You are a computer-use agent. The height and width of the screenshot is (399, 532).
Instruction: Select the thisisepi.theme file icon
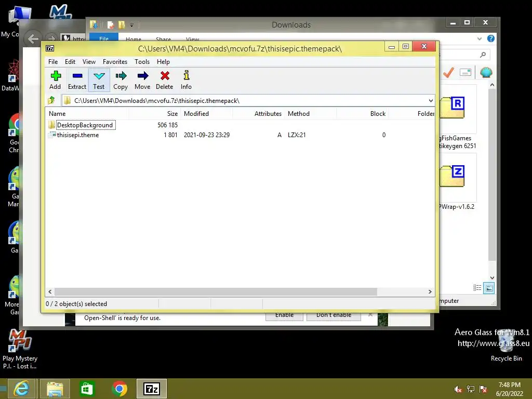[52, 135]
